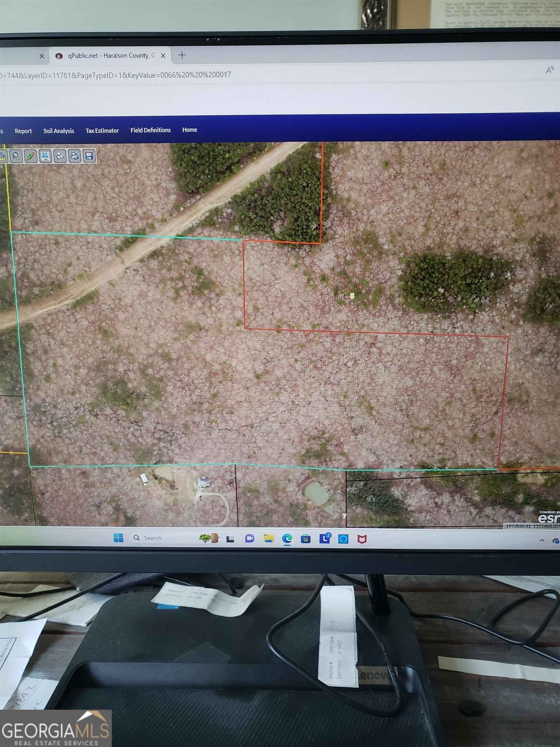Switch to qPublic.net Haralson County tab
560x747 pixels.
point(109,56)
